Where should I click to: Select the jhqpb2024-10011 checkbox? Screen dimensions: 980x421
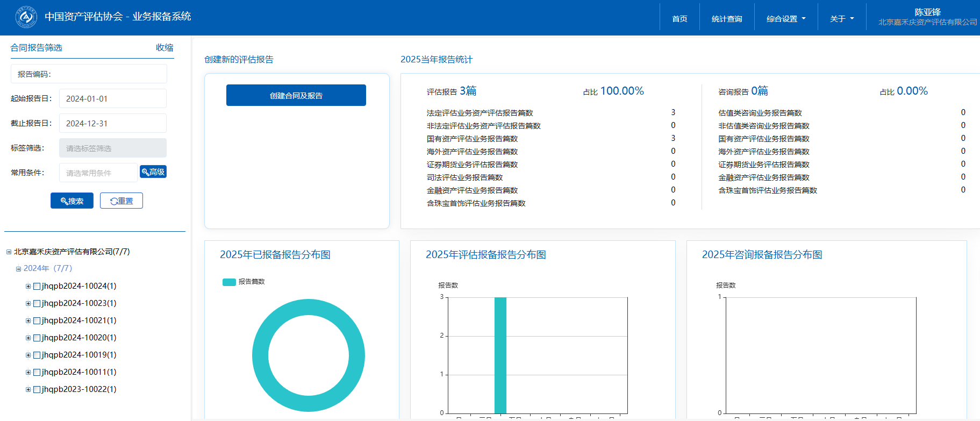pyautogui.click(x=37, y=372)
